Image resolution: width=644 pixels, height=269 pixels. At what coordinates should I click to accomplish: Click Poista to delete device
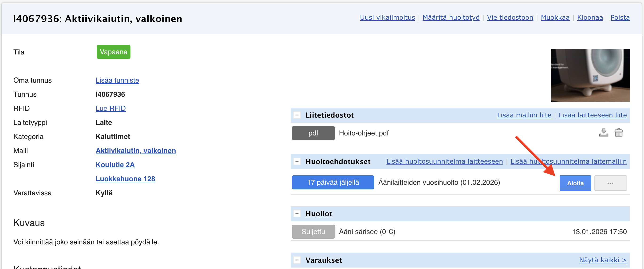620,17
